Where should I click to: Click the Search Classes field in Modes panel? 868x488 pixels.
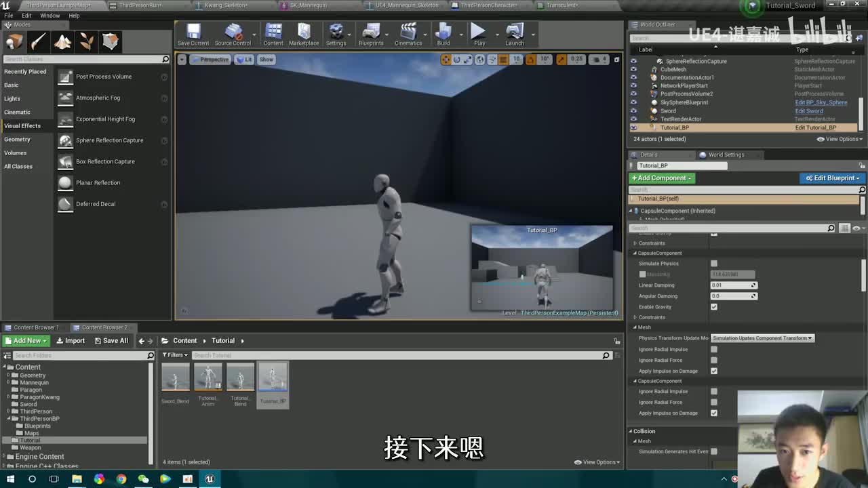point(86,60)
